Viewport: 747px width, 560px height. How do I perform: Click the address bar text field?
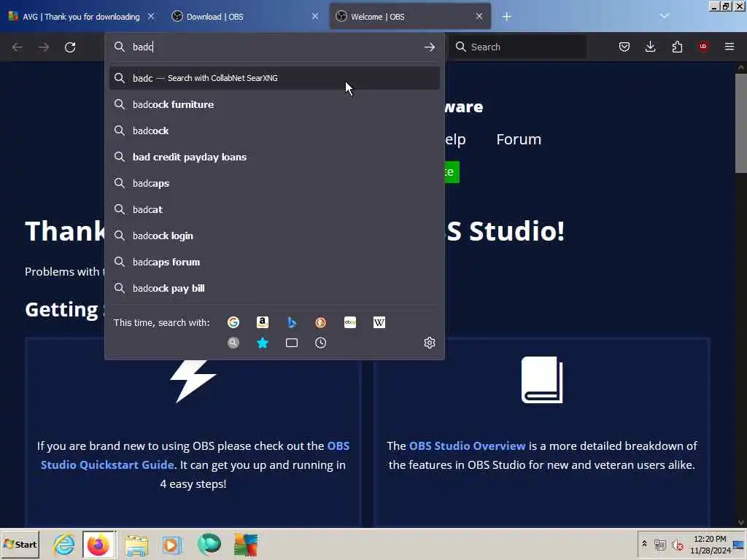pyautogui.click(x=274, y=47)
